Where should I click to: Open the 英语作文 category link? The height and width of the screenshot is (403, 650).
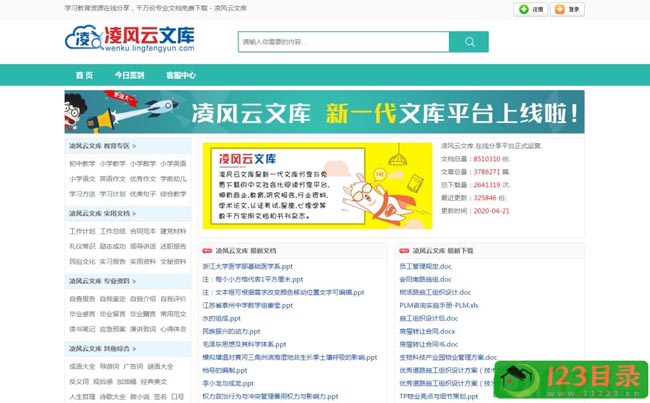(112, 179)
